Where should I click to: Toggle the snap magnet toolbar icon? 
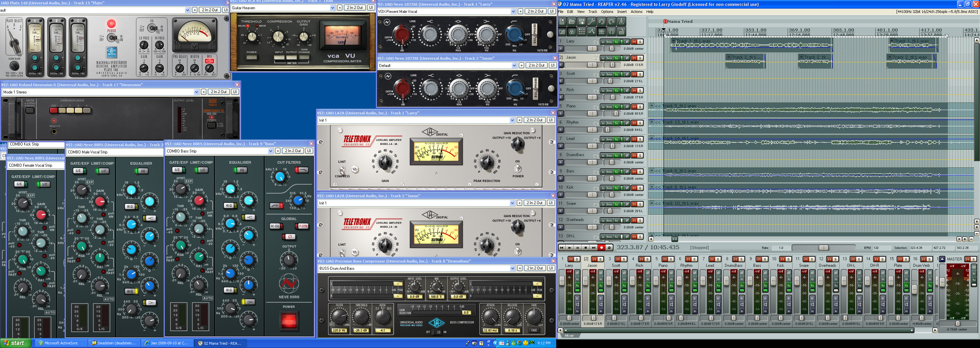point(611,31)
